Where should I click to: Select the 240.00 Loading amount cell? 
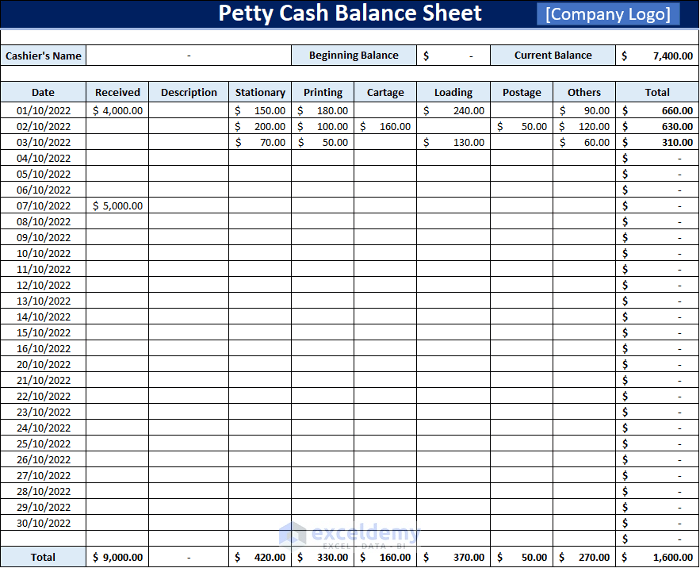(453, 111)
